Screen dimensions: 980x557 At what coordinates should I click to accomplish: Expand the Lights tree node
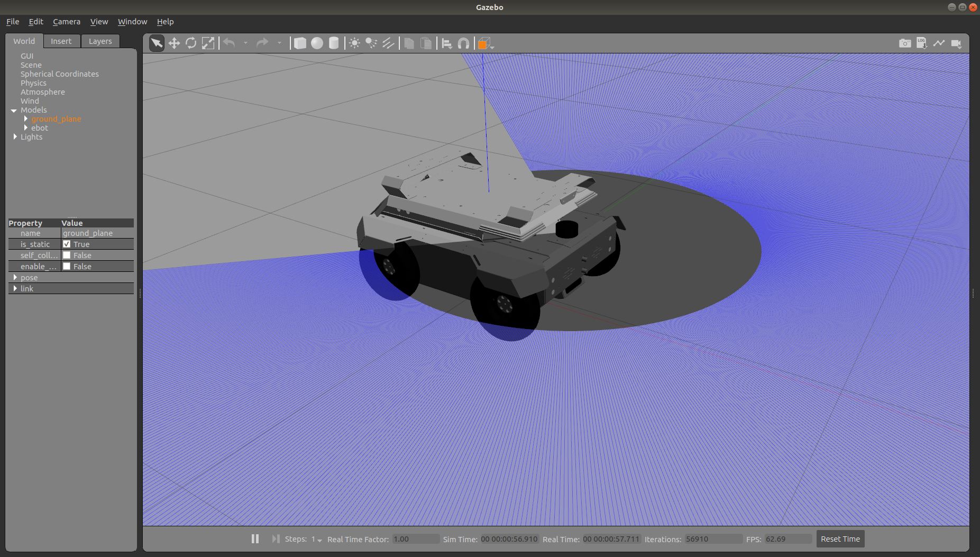pyautogui.click(x=15, y=136)
